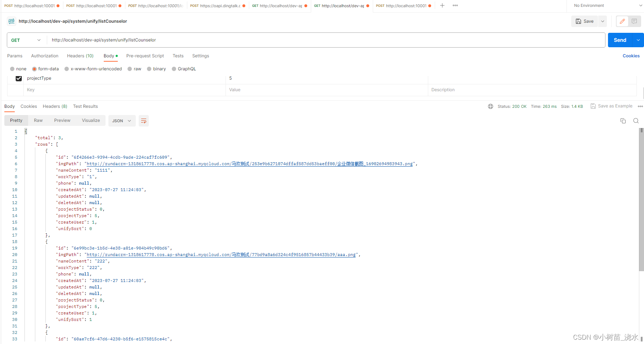Open a new request tab with plus icon

tap(442, 5)
